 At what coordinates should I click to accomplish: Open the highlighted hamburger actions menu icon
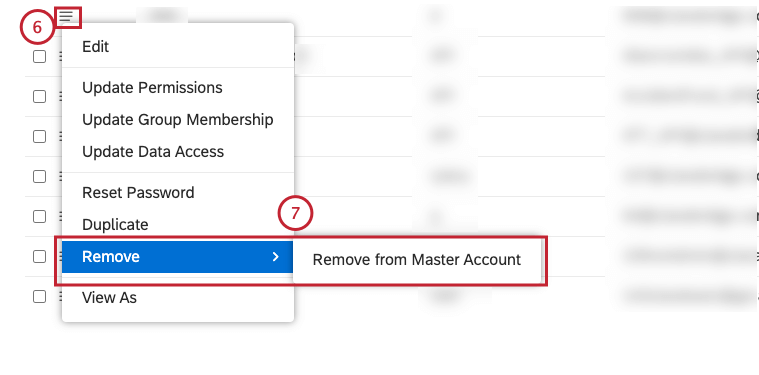(x=67, y=17)
